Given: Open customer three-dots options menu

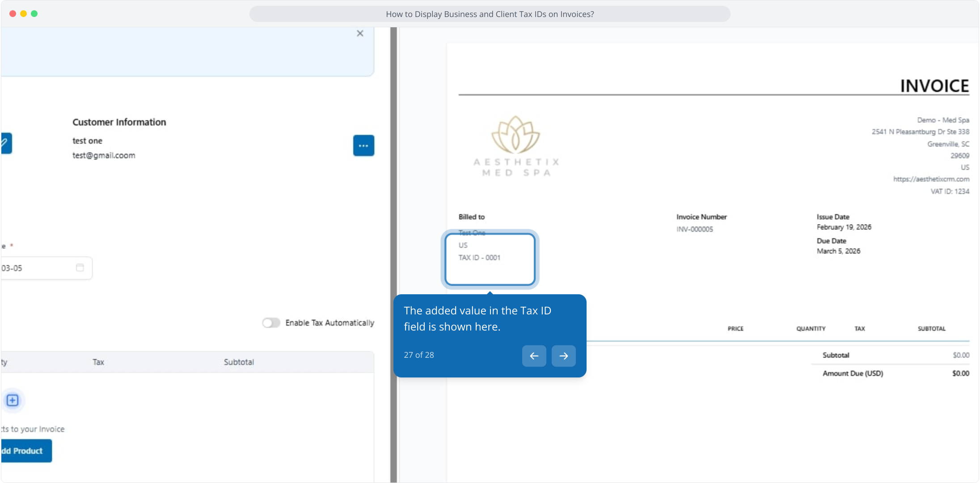Looking at the screenshot, I should click(x=363, y=146).
